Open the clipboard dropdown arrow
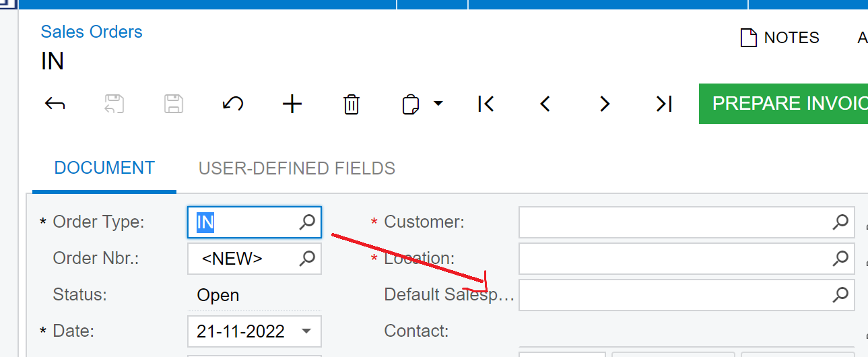868x357 pixels. (x=438, y=104)
